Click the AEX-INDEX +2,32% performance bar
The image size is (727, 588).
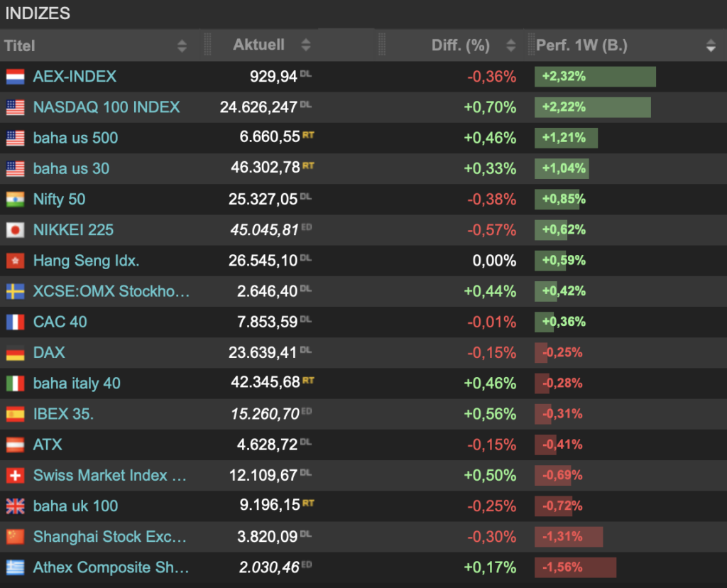click(595, 77)
